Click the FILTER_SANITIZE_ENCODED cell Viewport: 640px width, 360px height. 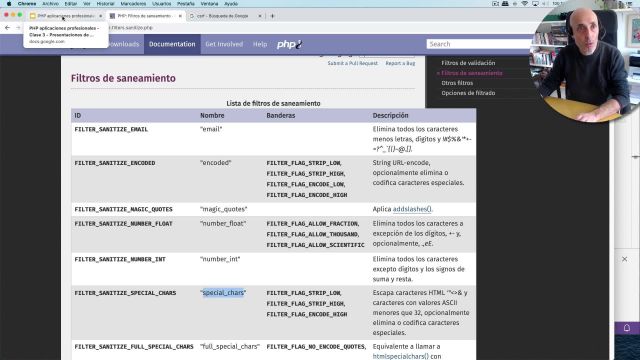[115, 163]
